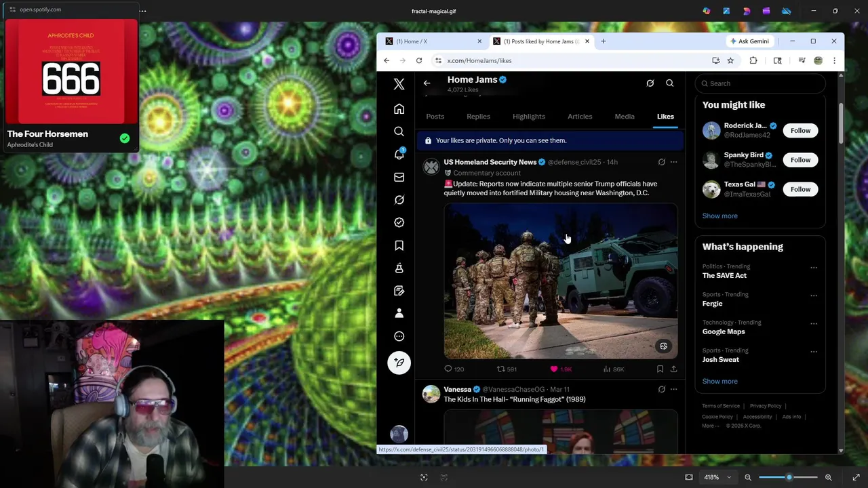The width and height of the screenshot is (868, 488).
Task: Switch to the Posts tab
Action: pos(435,117)
